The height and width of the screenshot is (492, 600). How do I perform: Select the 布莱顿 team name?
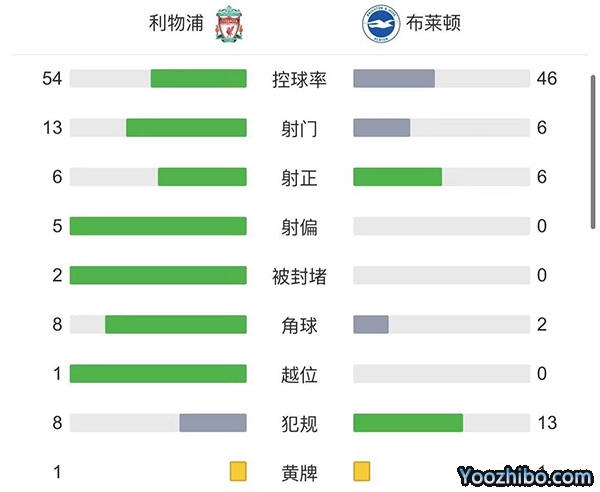(x=424, y=26)
